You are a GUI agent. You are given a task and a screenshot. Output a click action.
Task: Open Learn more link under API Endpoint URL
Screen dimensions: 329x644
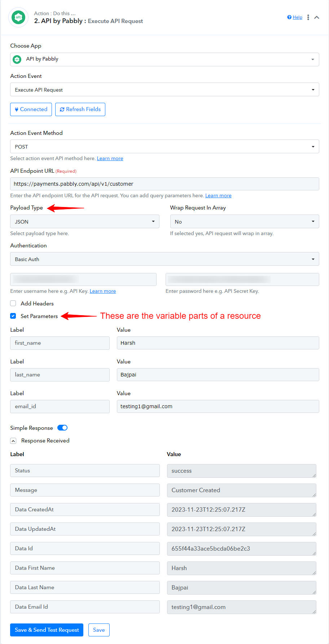[218, 195]
